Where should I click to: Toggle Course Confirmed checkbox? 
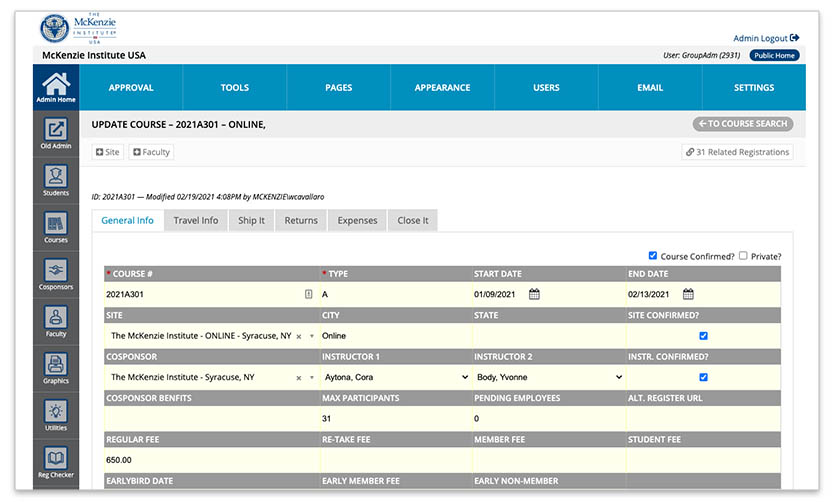tap(653, 256)
